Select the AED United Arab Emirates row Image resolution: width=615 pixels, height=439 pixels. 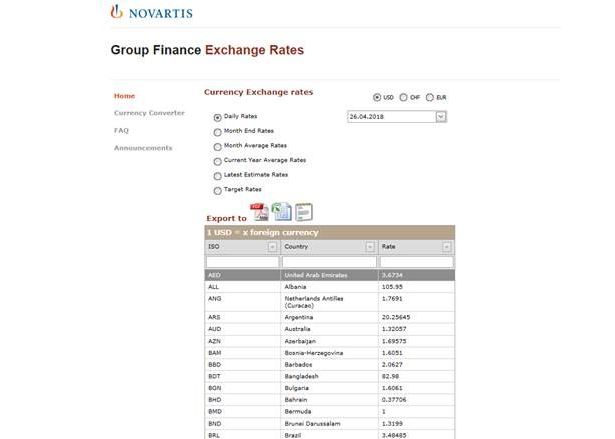(330, 275)
